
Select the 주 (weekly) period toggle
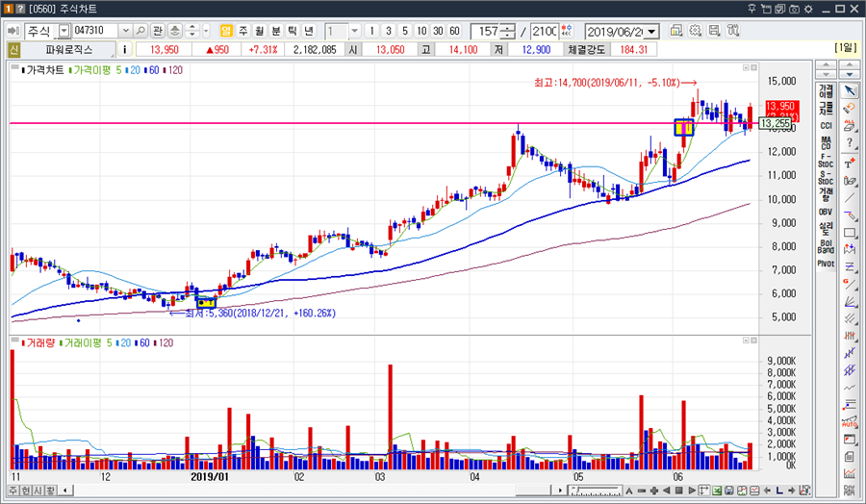pyautogui.click(x=243, y=31)
